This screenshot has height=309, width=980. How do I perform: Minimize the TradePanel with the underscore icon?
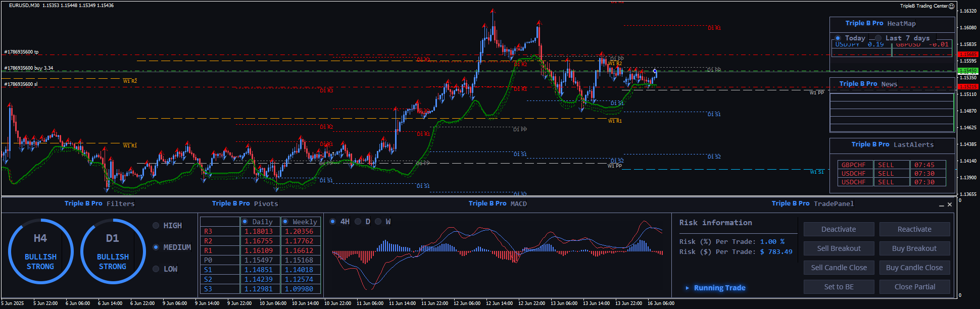tap(942, 205)
